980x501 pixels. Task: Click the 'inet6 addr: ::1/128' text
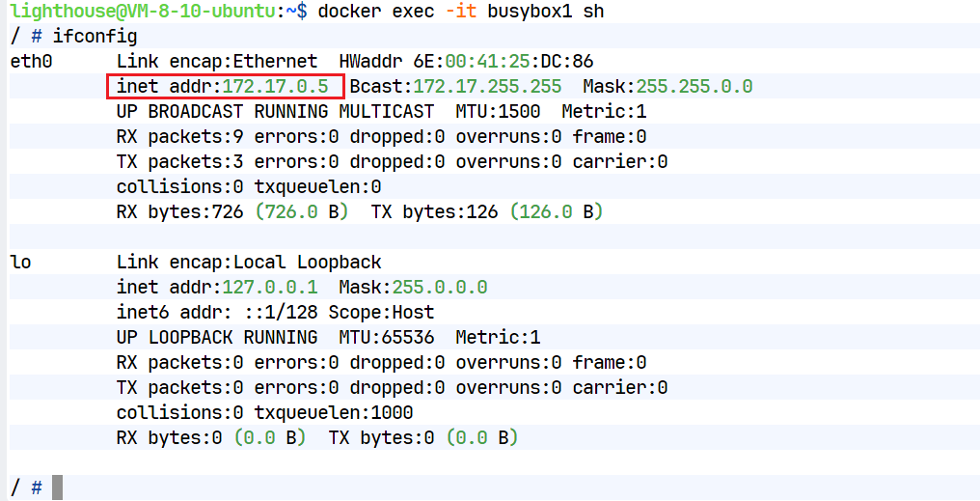pyautogui.click(x=217, y=312)
